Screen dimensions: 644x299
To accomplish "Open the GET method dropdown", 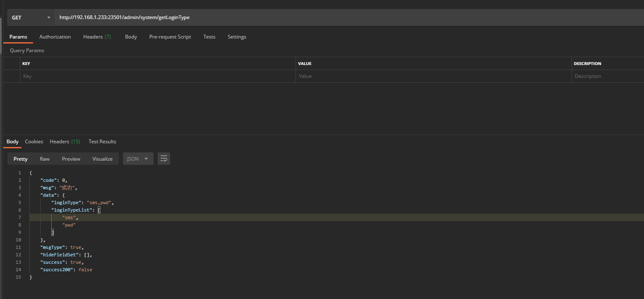I will (x=31, y=18).
